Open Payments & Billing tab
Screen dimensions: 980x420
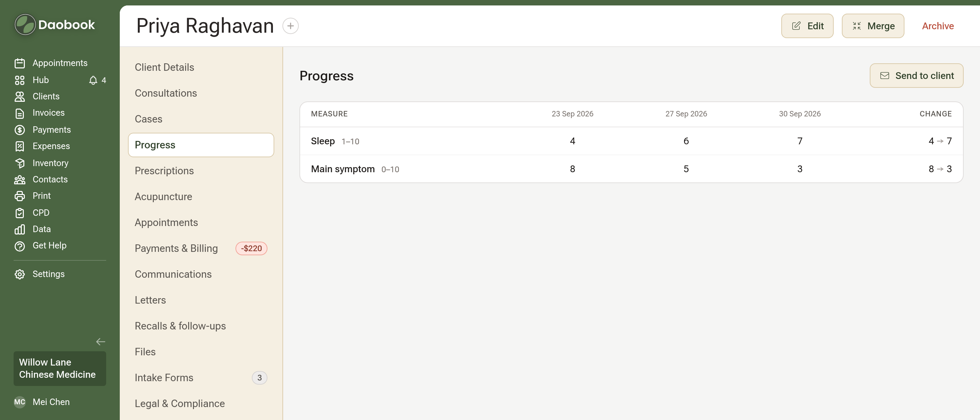[x=201, y=248]
